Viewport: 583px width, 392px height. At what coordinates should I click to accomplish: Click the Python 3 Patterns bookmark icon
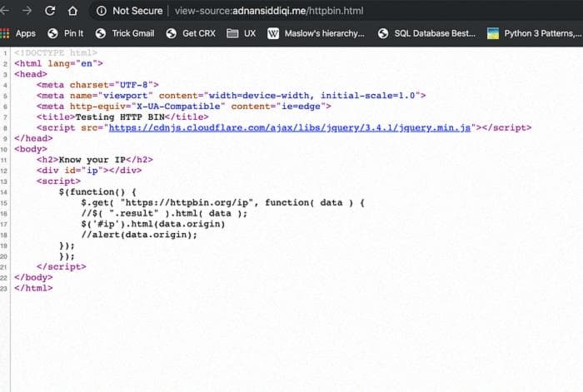[493, 33]
